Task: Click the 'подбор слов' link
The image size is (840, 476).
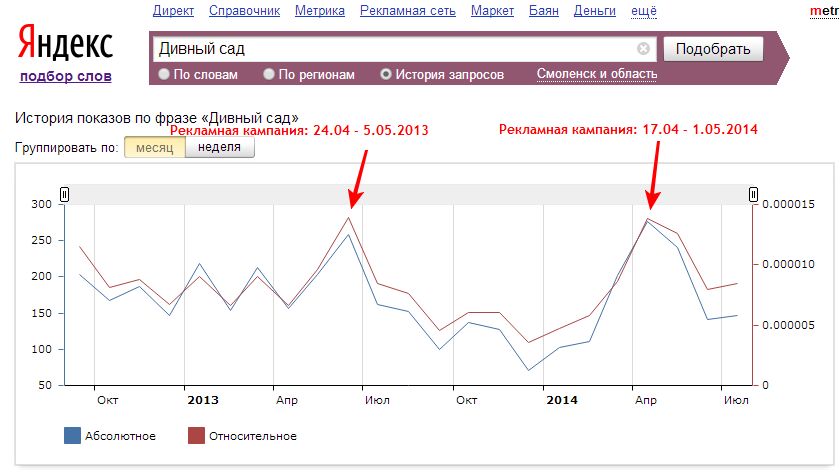Action: coord(65,76)
